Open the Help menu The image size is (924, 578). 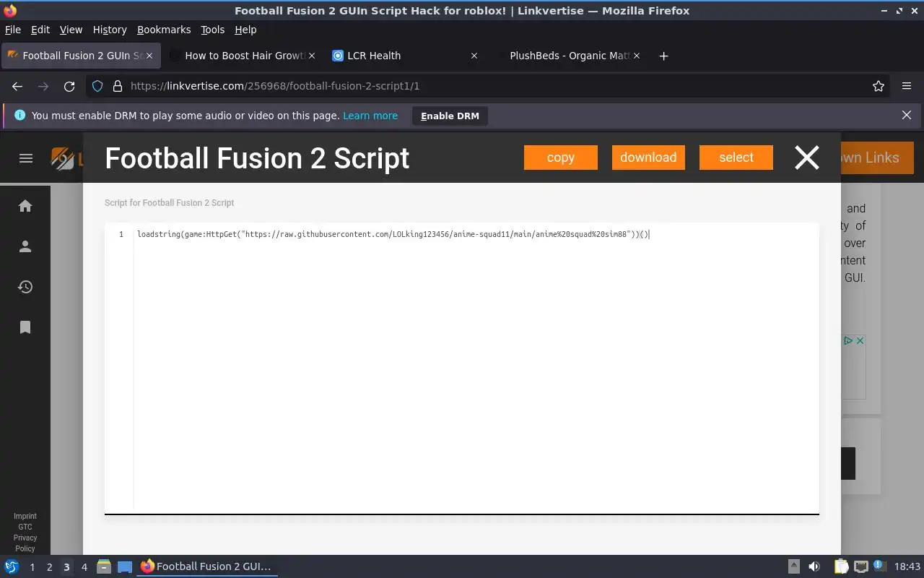(x=245, y=30)
